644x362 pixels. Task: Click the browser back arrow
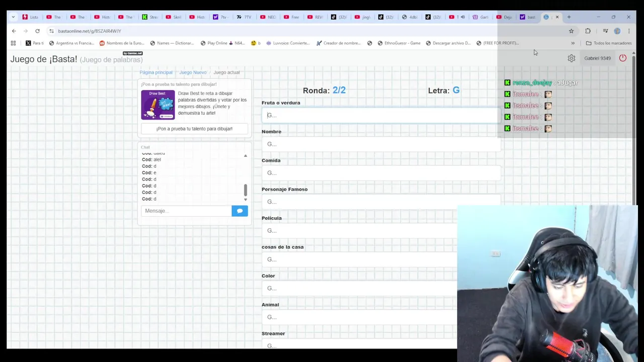point(14,31)
